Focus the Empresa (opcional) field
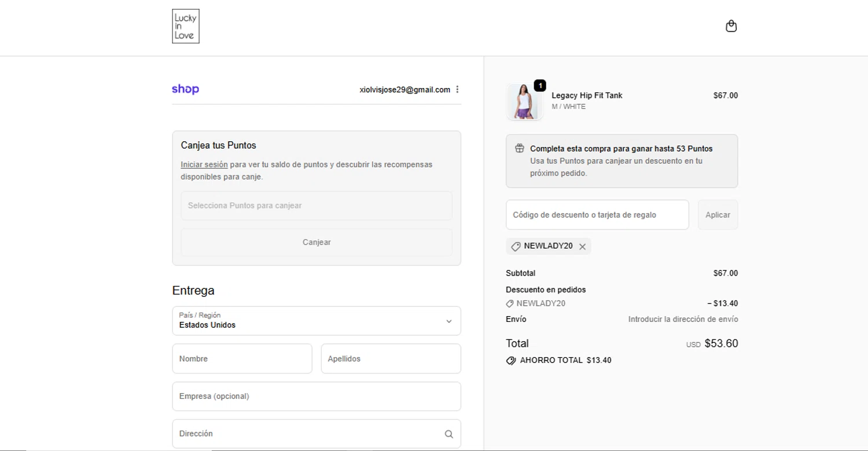 [x=317, y=397]
